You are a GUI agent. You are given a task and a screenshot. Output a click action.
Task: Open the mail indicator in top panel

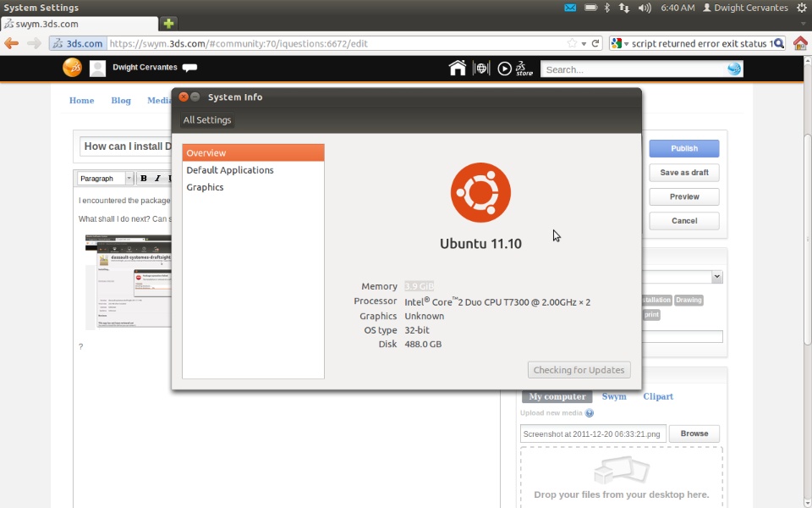[x=569, y=8]
